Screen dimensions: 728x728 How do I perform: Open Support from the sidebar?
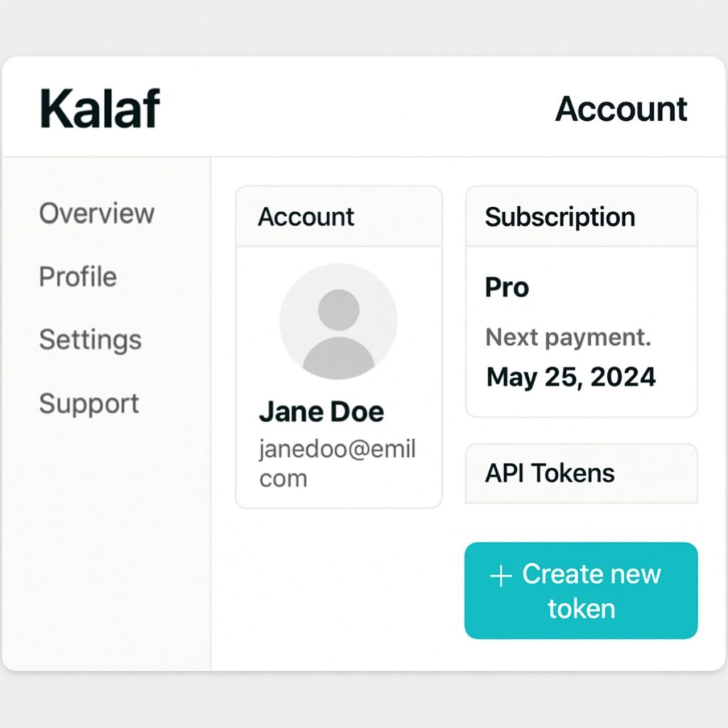[89, 404]
